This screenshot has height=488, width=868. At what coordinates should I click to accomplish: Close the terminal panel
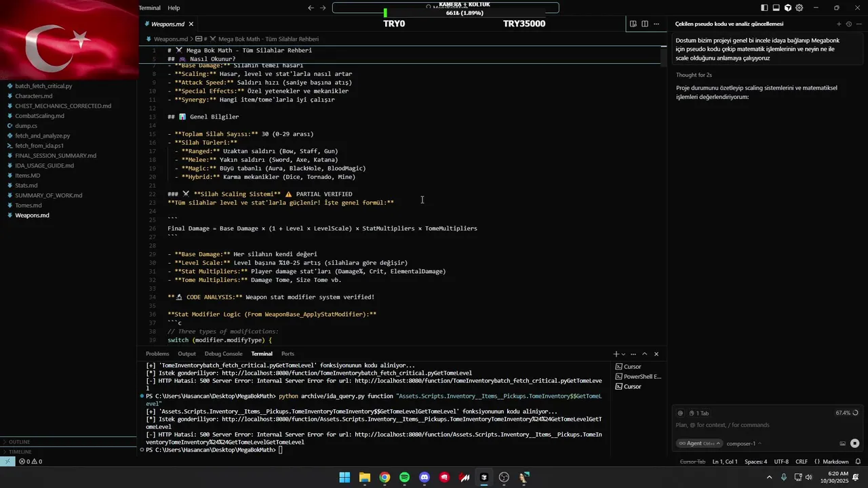pyautogui.click(x=656, y=354)
